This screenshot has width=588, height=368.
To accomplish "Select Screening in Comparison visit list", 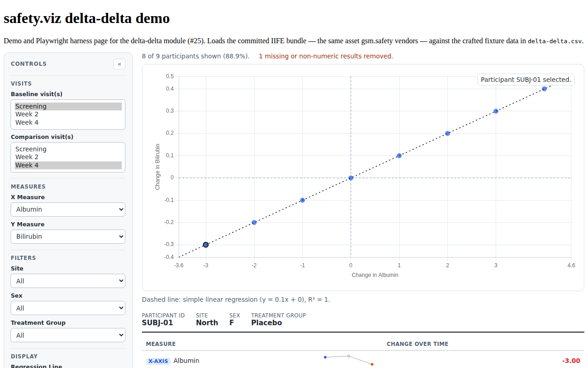I will (x=68, y=149).
